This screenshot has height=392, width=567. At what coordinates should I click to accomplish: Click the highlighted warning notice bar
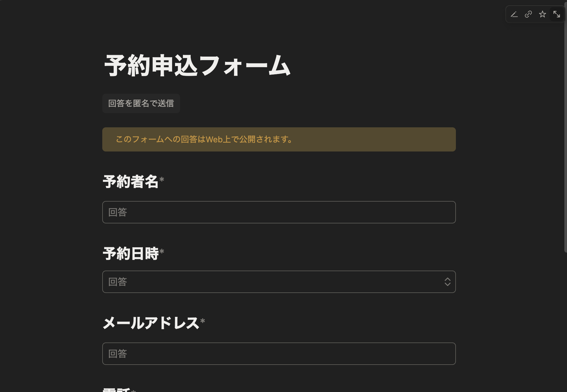pyautogui.click(x=279, y=139)
